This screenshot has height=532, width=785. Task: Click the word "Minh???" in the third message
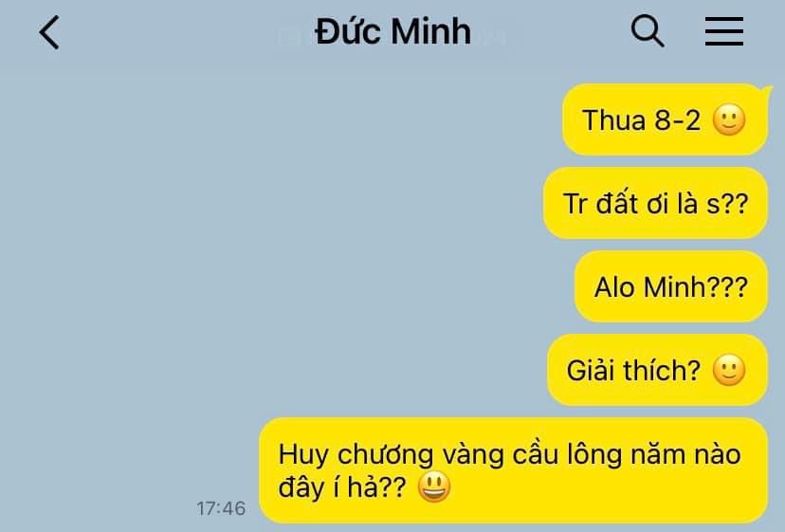click(x=695, y=287)
